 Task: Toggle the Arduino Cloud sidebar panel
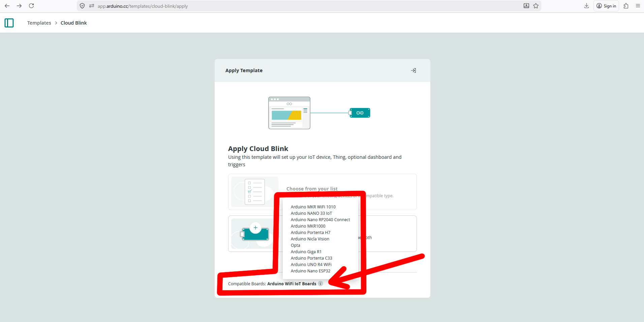click(x=9, y=23)
